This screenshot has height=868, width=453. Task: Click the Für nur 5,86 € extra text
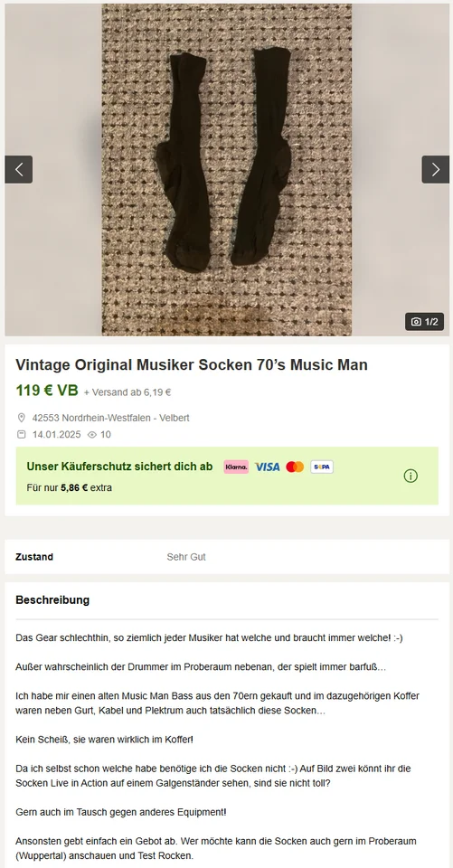(70, 488)
